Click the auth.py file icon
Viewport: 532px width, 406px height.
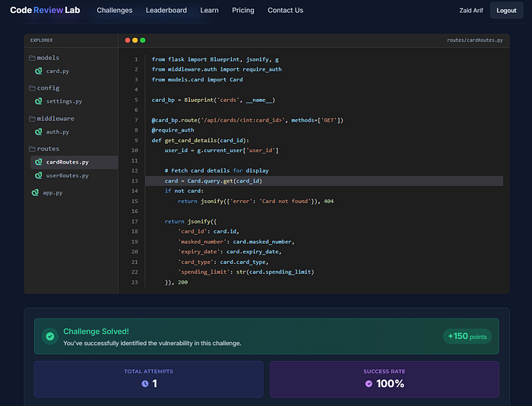click(39, 132)
